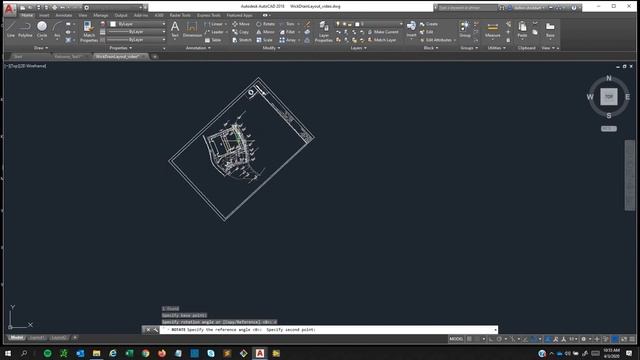Open the Output ribbon tab

click(x=121, y=15)
